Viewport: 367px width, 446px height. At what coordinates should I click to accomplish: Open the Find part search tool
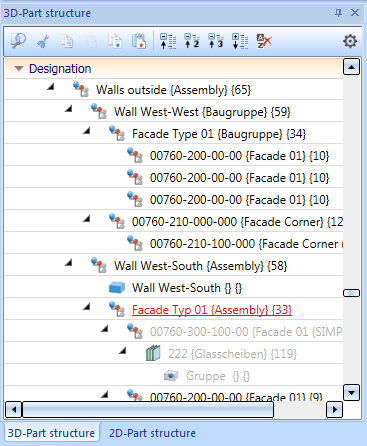[x=18, y=41]
